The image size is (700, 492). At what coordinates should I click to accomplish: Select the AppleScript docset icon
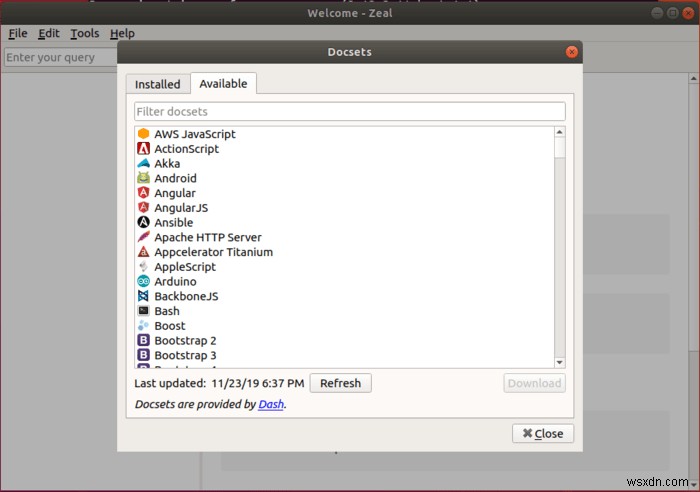click(x=143, y=266)
